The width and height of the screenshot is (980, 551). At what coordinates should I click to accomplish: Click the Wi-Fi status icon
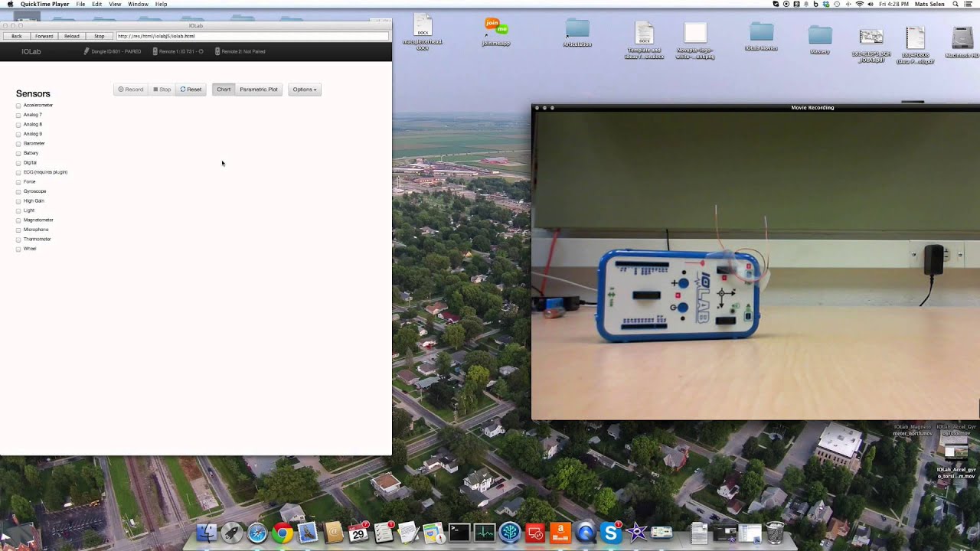click(x=859, y=4)
